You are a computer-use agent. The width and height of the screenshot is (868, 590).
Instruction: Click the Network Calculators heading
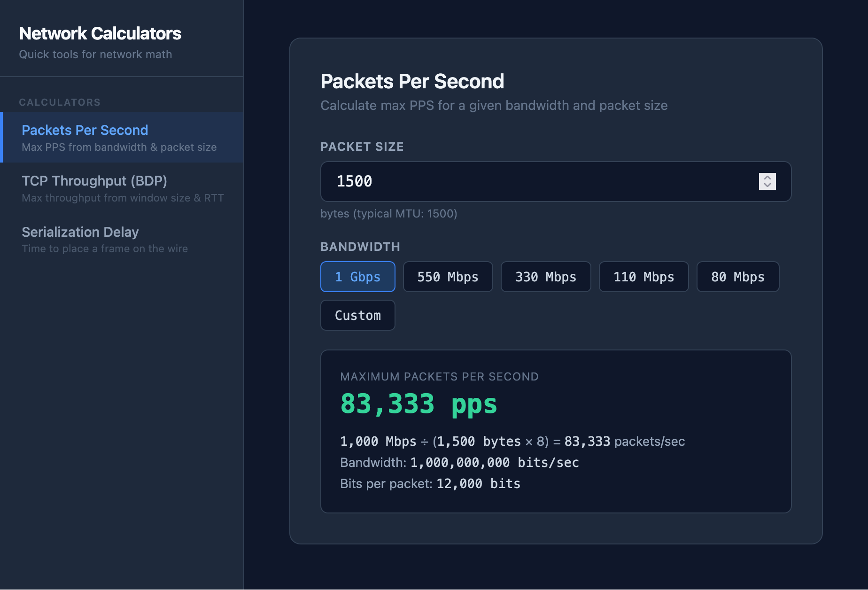click(x=100, y=33)
